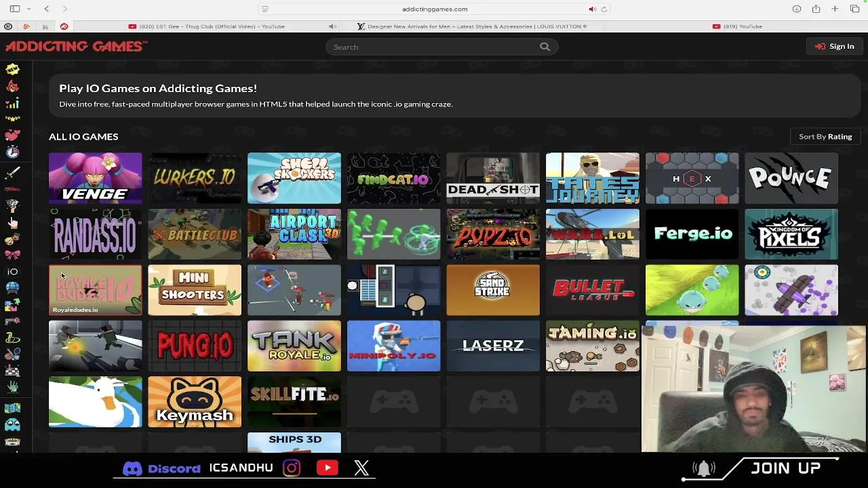Open the zombie hand games category
Viewport: 868px width, 488px height.
point(12,387)
